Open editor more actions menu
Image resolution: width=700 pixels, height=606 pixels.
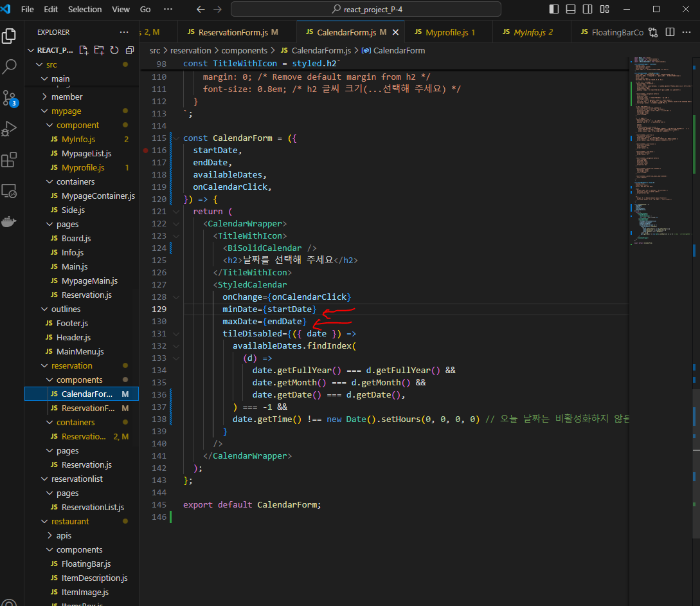[687, 32]
